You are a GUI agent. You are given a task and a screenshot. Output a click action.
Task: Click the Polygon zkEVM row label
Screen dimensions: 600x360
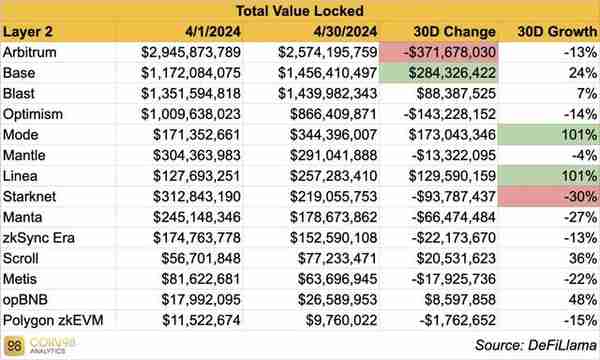coord(53,321)
